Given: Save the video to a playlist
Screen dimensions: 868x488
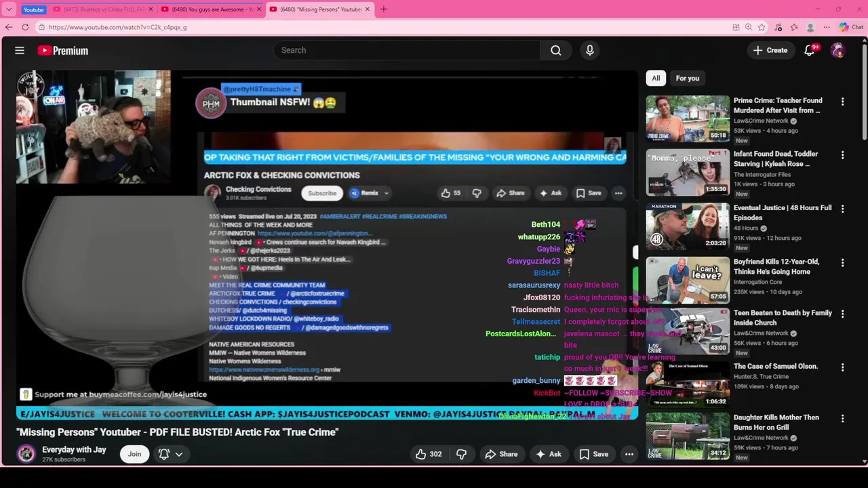Looking at the screenshot, I should click(593, 454).
